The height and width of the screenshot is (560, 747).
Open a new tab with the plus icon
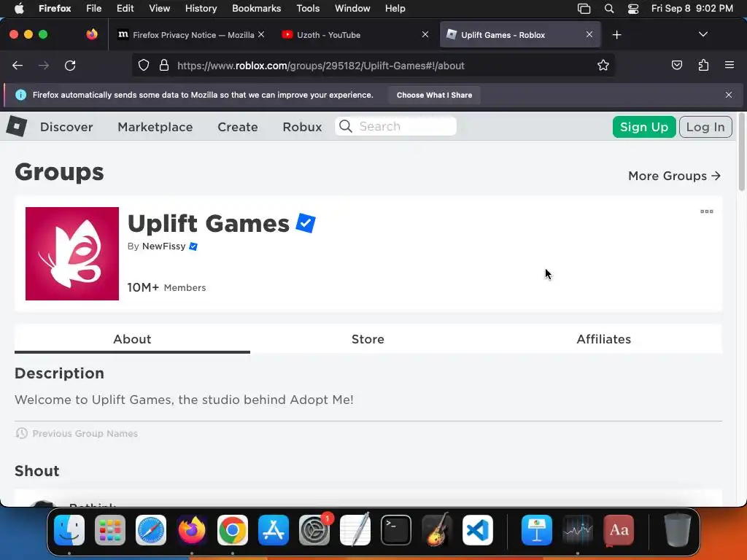coord(617,35)
